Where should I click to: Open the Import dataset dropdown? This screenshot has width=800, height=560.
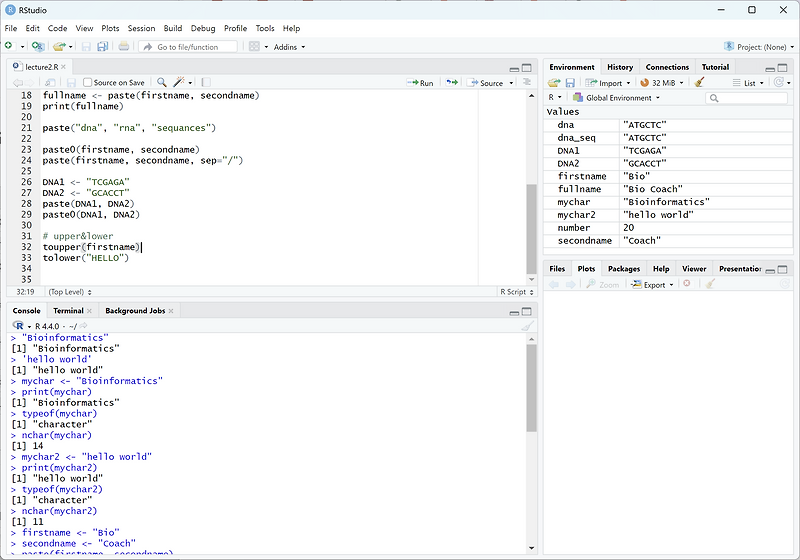pos(608,83)
